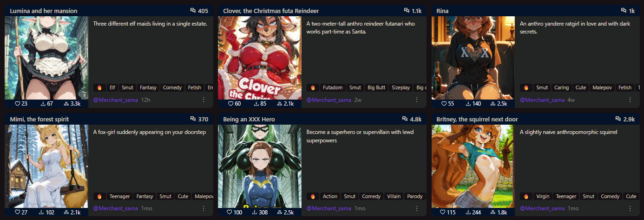This screenshot has width=644, height=220.
Task: Like the Lumina and her mansion card
Action: [18, 104]
